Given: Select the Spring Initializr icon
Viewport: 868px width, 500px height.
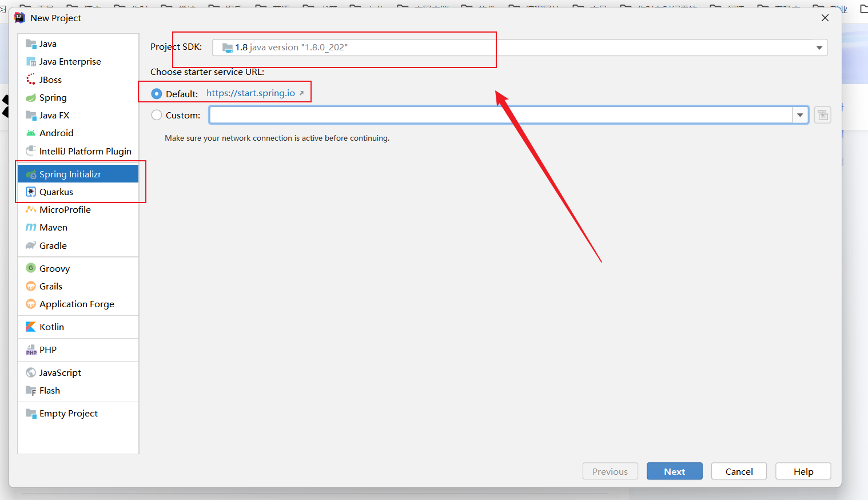Looking at the screenshot, I should coord(31,174).
